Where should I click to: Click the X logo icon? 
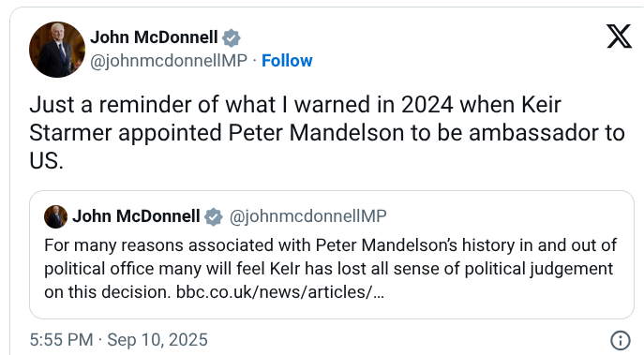coord(619,37)
